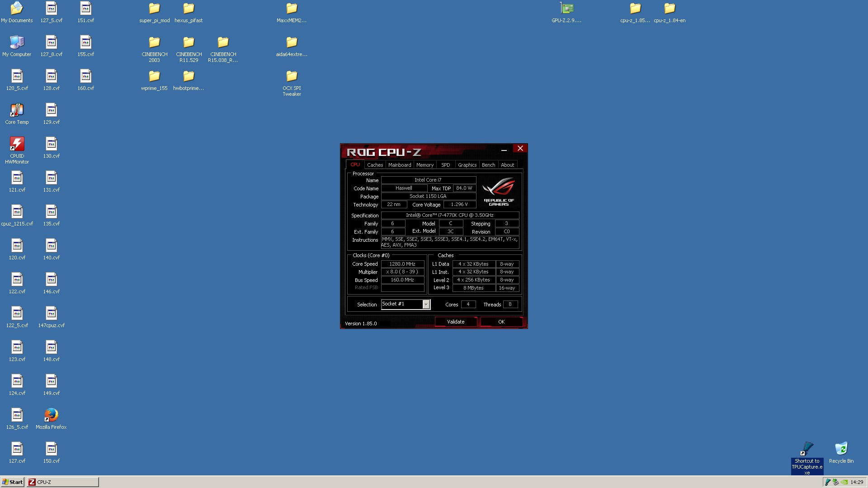Select the cpuz_1215.cvf file icon

tap(17, 216)
